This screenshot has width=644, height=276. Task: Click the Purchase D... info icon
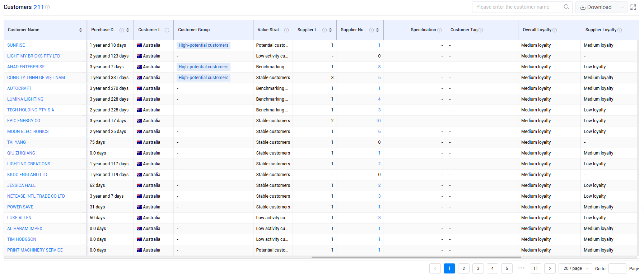tap(122, 30)
